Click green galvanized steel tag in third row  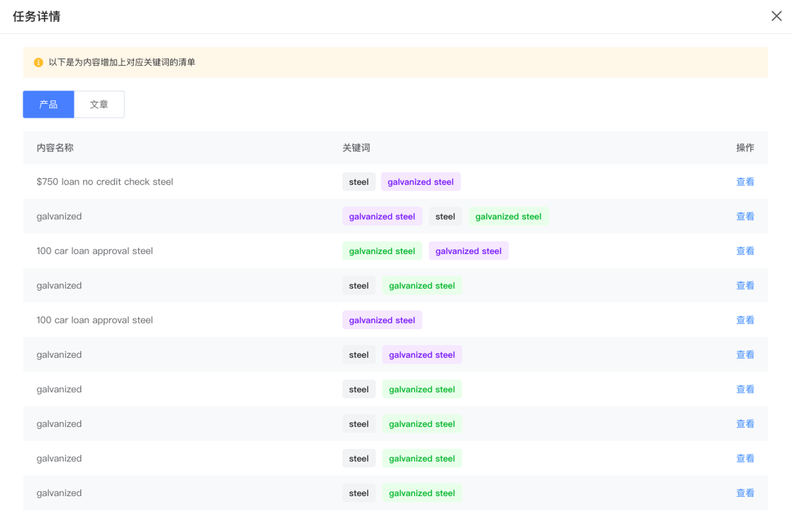click(382, 251)
